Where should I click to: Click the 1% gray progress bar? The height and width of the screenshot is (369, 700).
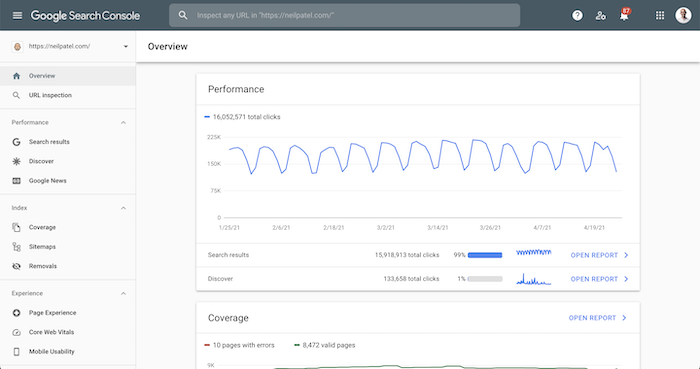(485, 279)
